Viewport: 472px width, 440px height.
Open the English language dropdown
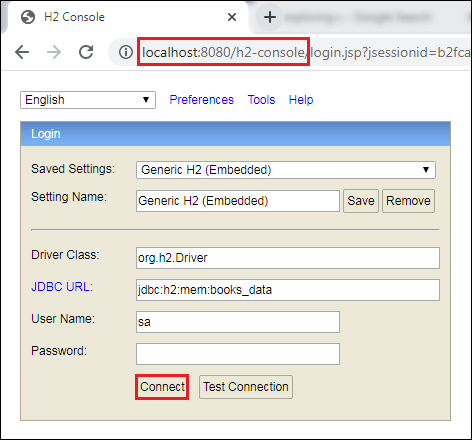pos(88,100)
